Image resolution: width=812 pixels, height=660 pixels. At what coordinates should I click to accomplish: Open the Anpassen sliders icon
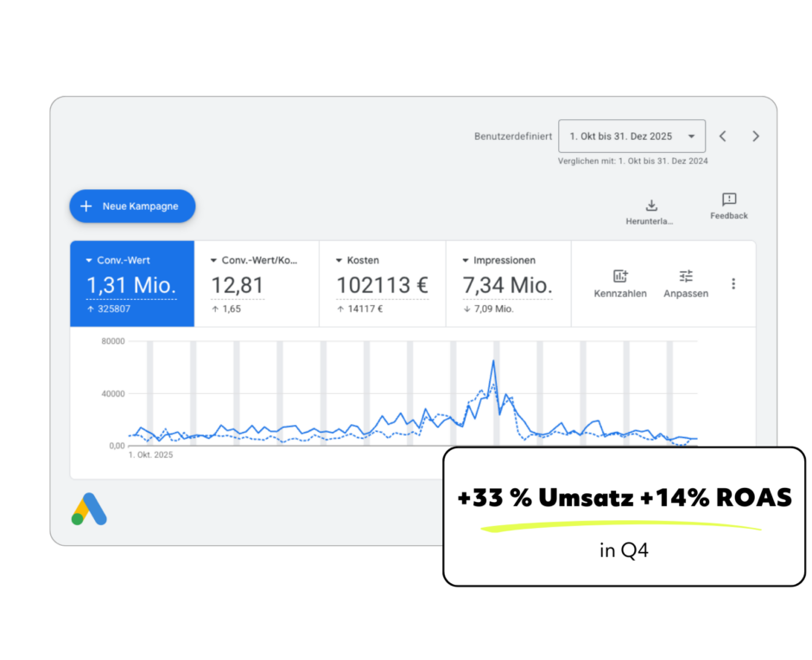[x=686, y=276]
